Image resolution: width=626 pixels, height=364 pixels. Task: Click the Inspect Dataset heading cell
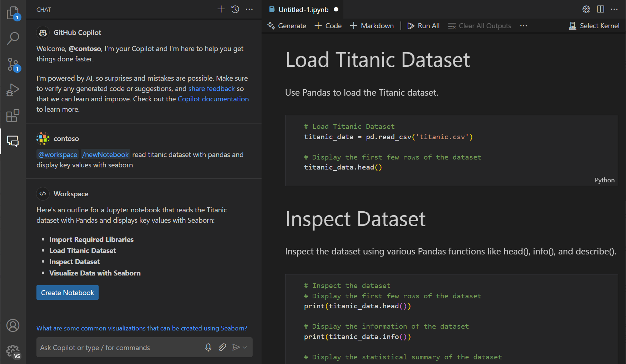pos(356,218)
